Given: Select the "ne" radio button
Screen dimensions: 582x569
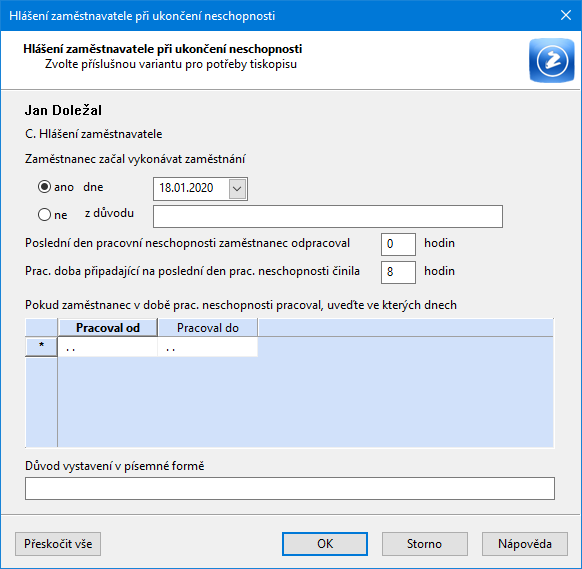Looking at the screenshot, I should tap(44, 215).
